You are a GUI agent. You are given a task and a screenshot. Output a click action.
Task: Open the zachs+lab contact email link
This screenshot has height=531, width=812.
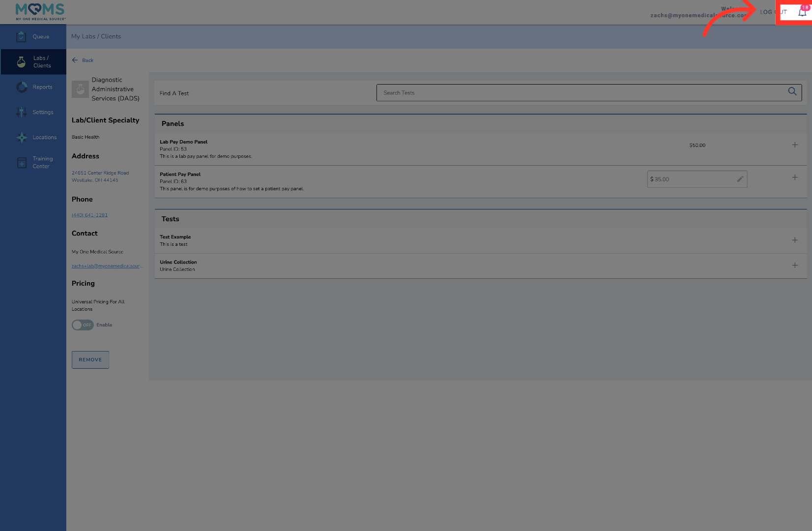coord(106,265)
